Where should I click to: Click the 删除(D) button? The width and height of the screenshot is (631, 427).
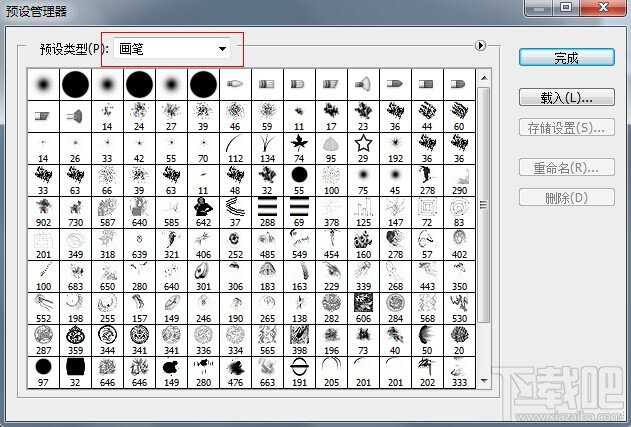tap(567, 198)
